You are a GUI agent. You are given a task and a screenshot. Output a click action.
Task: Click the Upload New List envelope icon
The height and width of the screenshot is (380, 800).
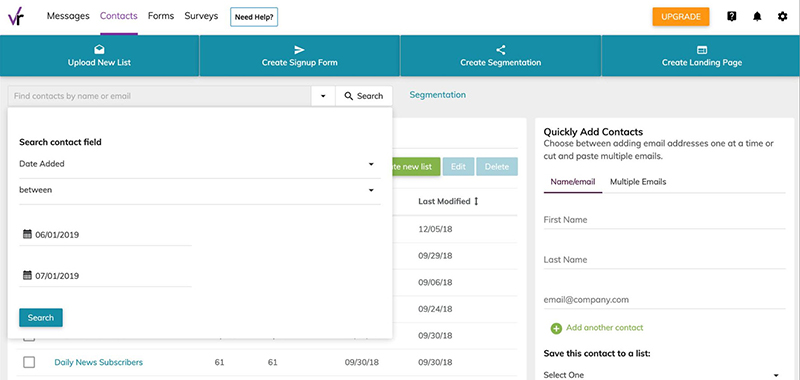[x=99, y=49]
